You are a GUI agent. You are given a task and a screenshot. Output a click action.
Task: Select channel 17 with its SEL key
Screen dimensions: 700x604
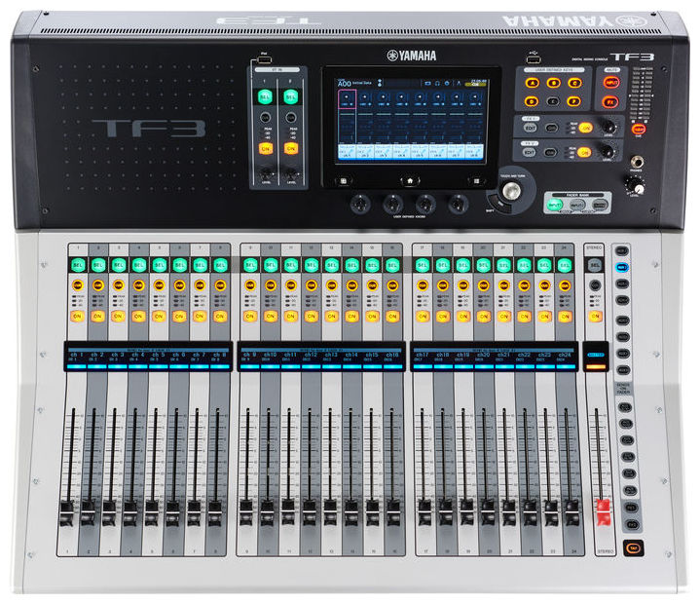pyautogui.click(x=423, y=265)
